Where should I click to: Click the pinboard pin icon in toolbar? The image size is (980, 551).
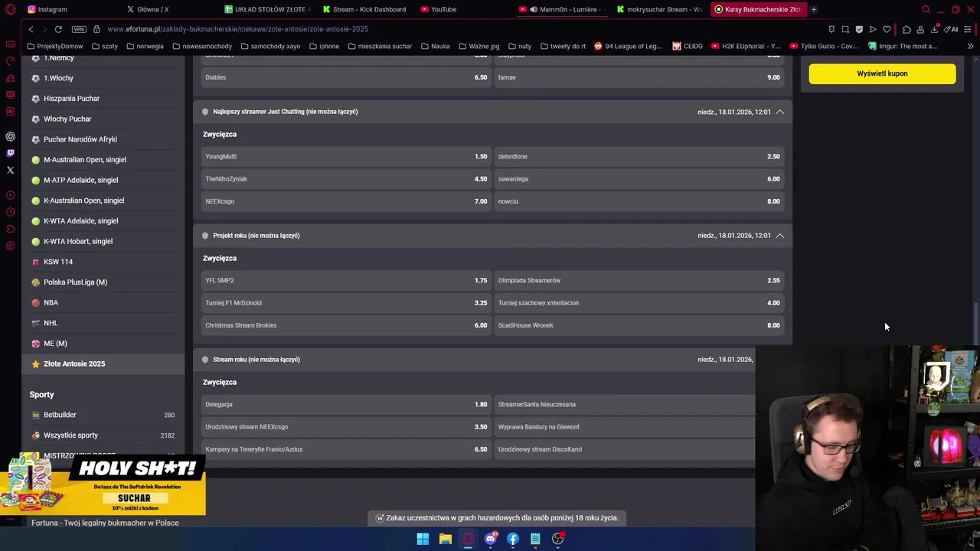831,29
